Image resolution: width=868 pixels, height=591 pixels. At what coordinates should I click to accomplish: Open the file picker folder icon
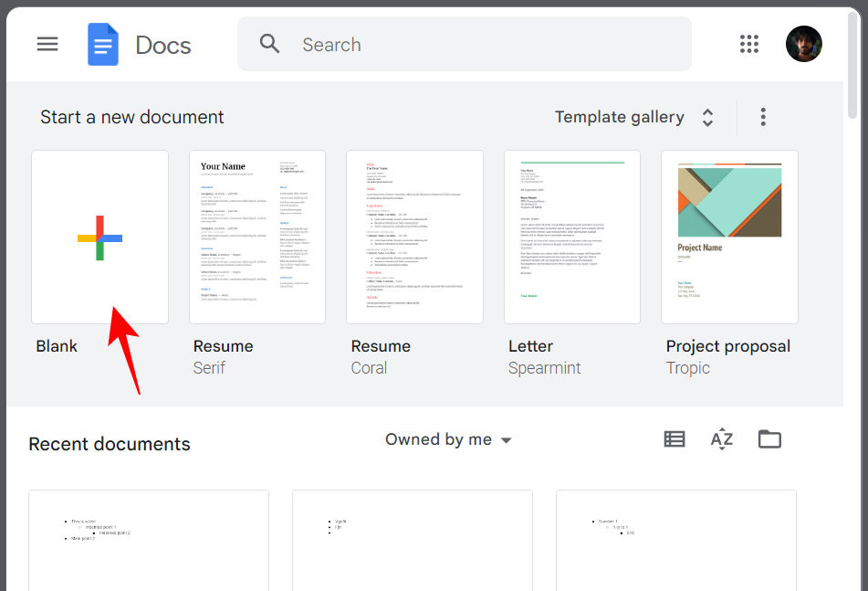point(769,439)
